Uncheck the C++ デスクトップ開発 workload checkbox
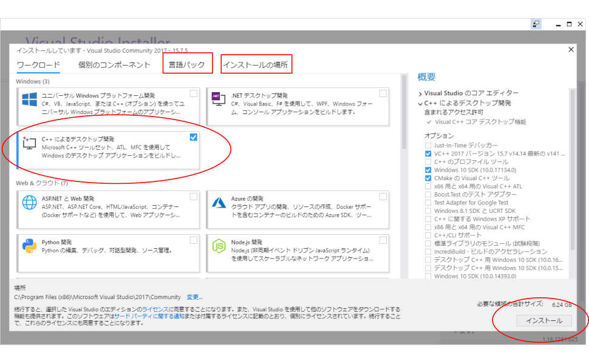This screenshot has height=364, width=589. pos(193,137)
